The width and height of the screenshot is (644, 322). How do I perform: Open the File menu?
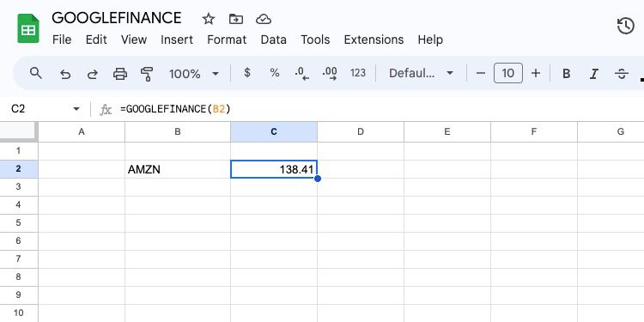coord(62,39)
